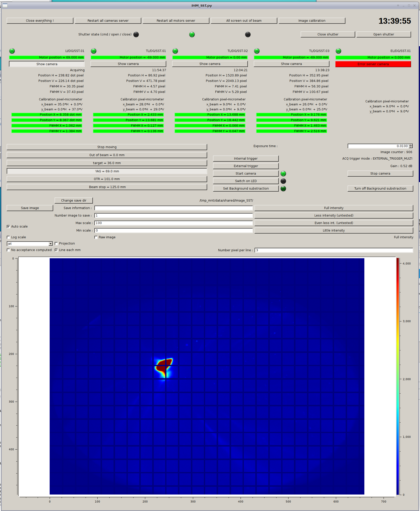Click the shutter close state dark LED
The width and height of the screenshot is (420, 511).
248,34
